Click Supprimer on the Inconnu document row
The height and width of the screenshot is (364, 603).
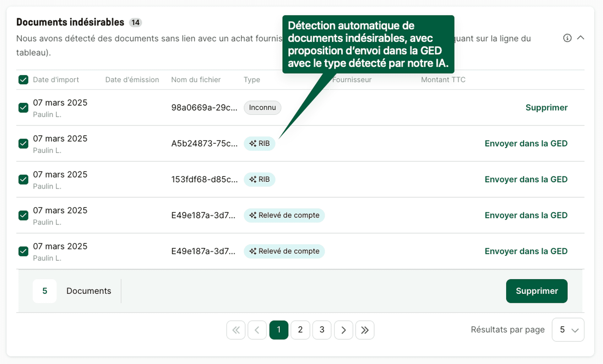546,107
